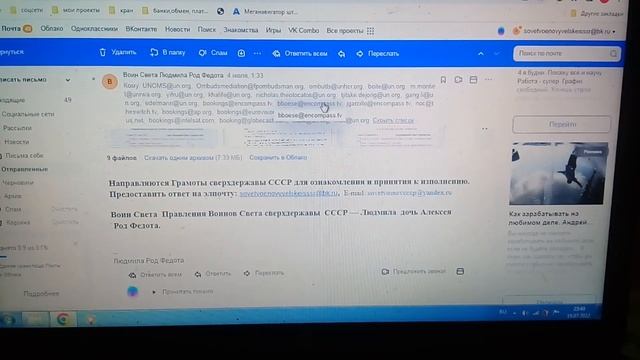Open Одноклассники in portal navigation
This screenshot has height=360, width=640.
94,29
